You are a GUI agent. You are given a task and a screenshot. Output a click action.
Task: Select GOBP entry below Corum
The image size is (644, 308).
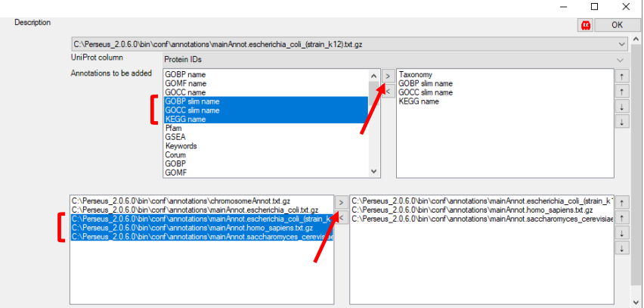(175, 164)
